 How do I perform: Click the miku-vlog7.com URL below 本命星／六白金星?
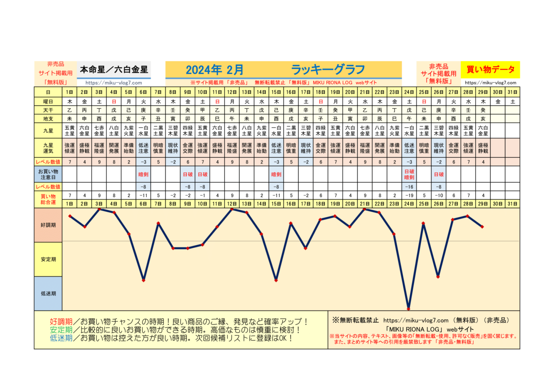pyautogui.click(x=114, y=83)
